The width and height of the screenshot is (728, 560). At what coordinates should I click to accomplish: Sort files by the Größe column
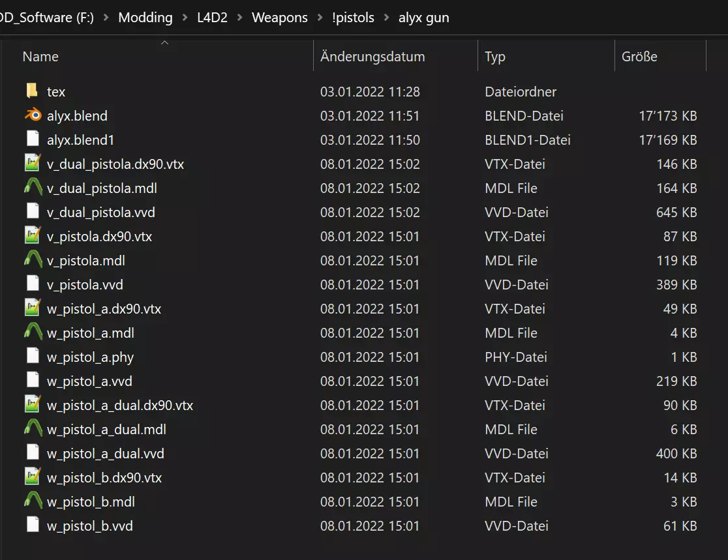pyautogui.click(x=639, y=57)
